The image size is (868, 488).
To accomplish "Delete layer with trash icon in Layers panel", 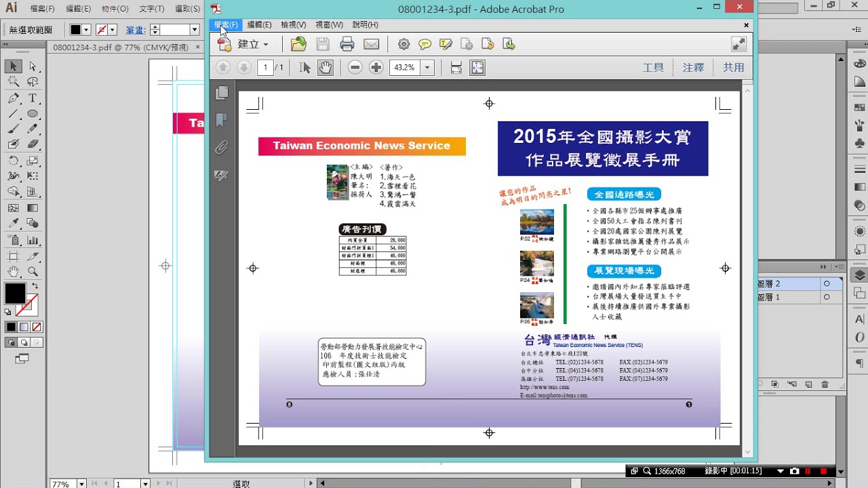I will click(x=825, y=384).
